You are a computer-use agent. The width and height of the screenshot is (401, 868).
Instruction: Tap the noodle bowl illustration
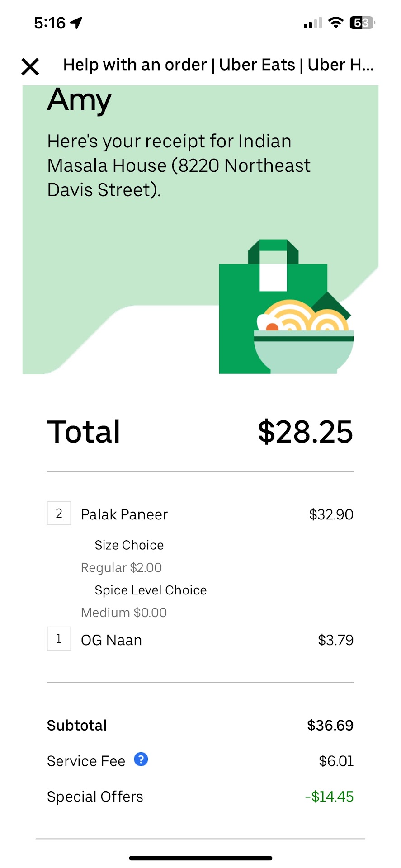(304, 339)
